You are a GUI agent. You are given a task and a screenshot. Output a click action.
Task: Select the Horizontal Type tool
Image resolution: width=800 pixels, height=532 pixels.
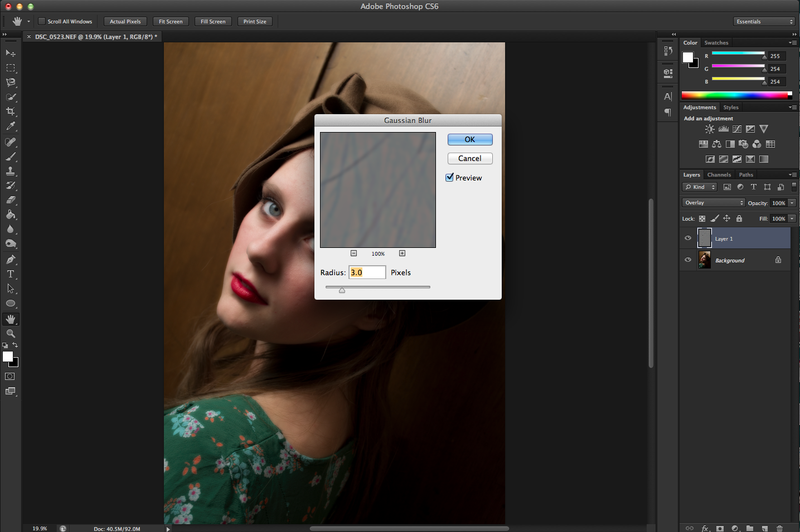[11, 274]
